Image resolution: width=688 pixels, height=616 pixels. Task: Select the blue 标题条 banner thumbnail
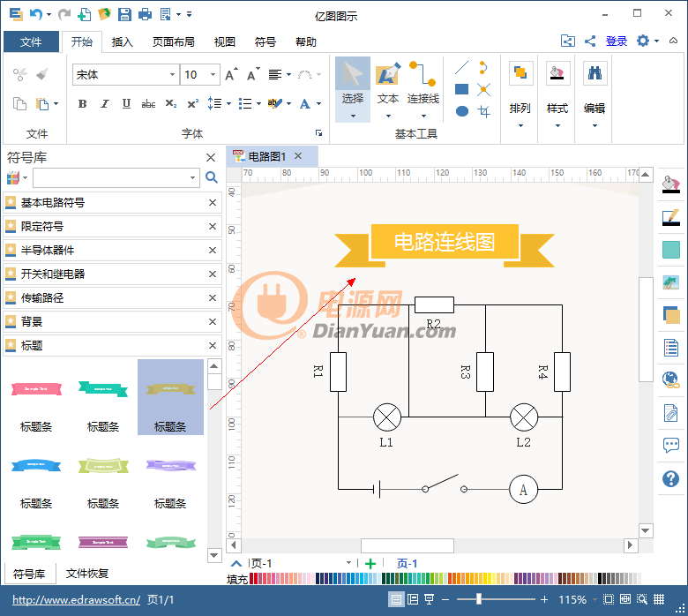[36, 465]
